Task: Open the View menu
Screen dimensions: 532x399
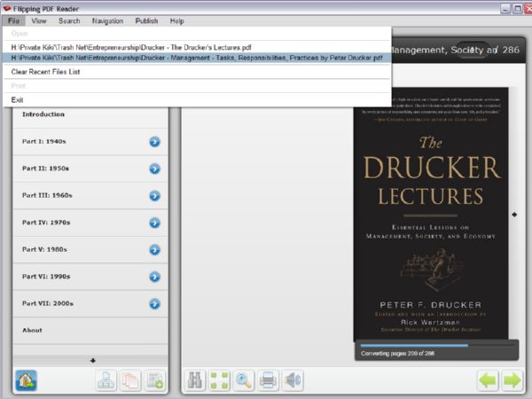Action: 39,21
